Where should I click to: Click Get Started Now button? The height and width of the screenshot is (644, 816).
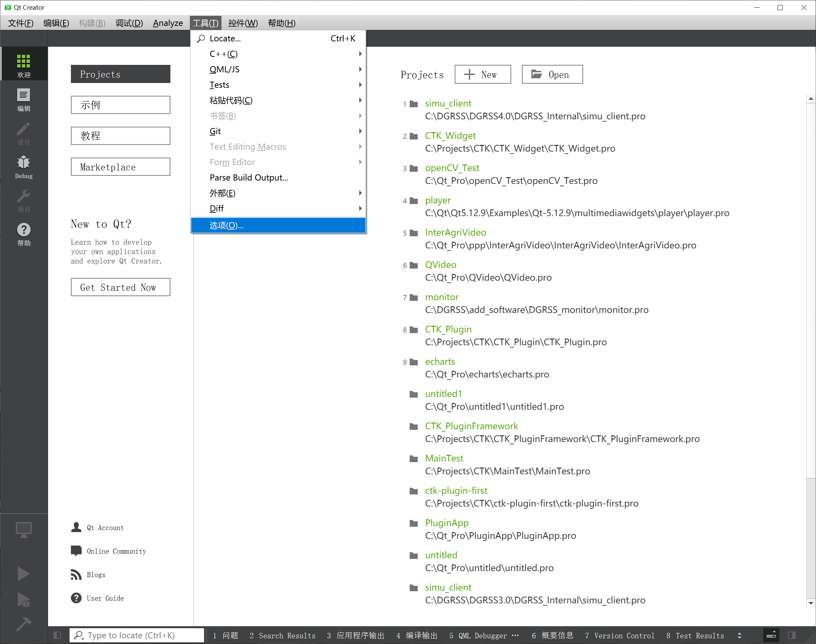click(120, 287)
